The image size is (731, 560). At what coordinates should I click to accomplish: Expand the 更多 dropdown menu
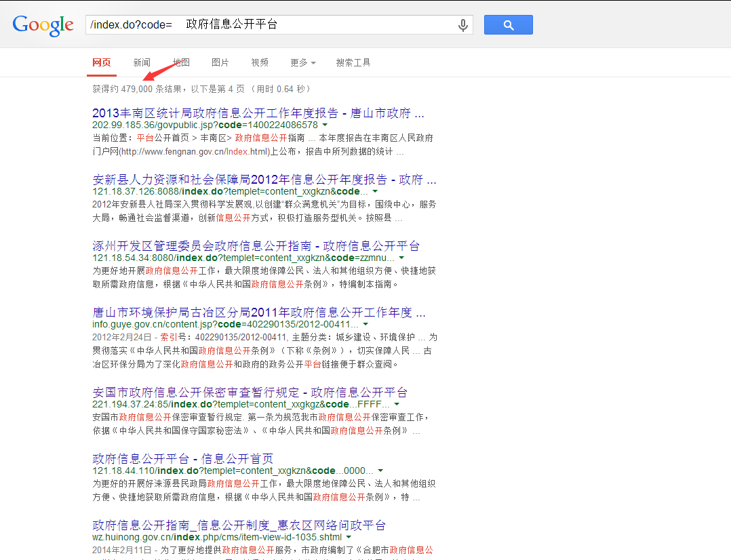(303, 62)
